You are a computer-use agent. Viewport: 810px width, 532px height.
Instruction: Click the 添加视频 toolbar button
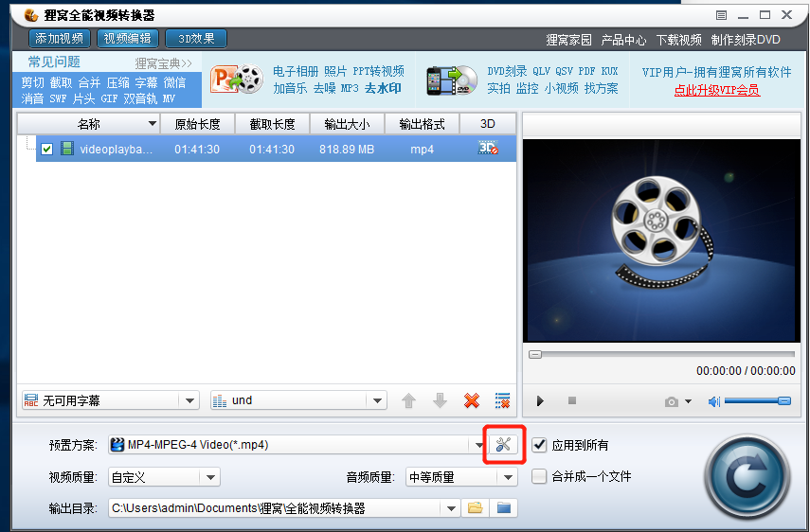pyautogui.click(x=60, y=39)
